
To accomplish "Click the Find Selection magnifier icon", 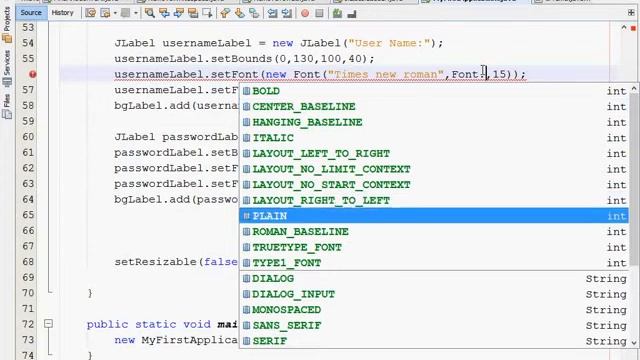I will (x=150, y=13).
